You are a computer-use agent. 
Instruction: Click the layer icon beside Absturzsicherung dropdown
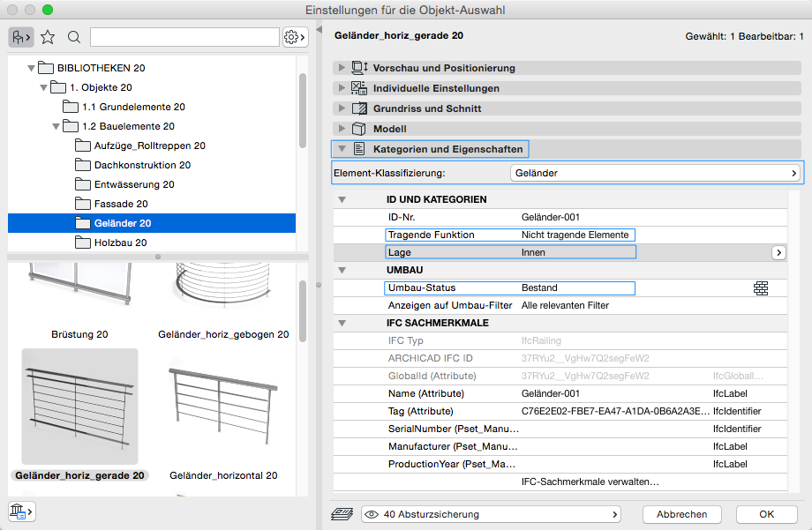343,514
